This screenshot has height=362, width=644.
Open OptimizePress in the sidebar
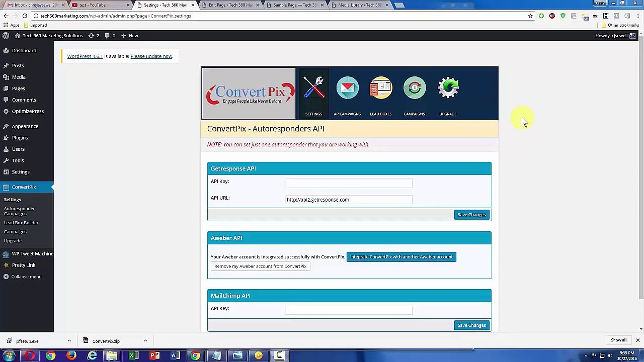click(27, 111)
